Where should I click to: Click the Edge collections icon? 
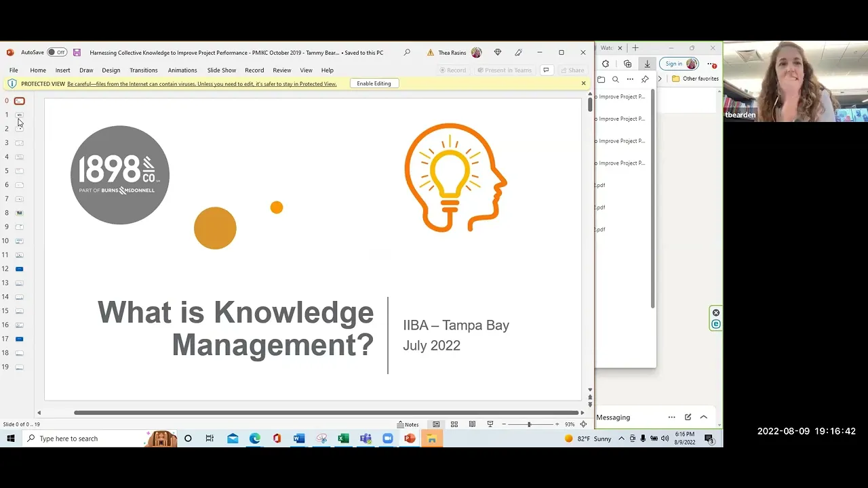coord(627,64)
